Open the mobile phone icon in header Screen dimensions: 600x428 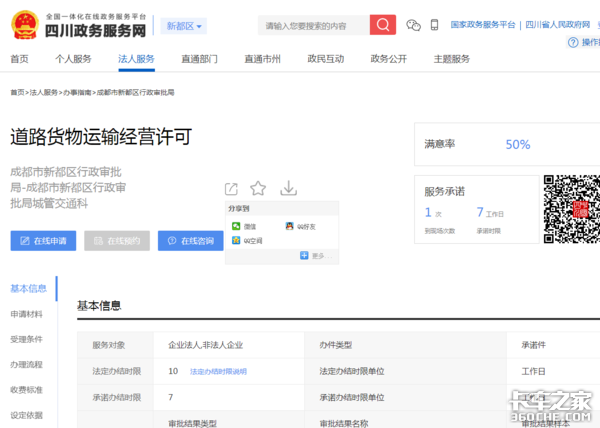[433, 25]
